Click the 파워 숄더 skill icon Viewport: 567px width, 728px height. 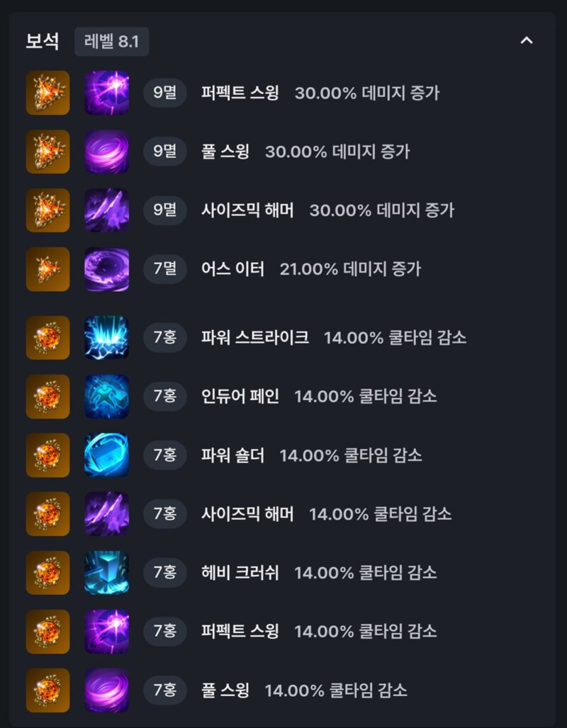(107, 455)
